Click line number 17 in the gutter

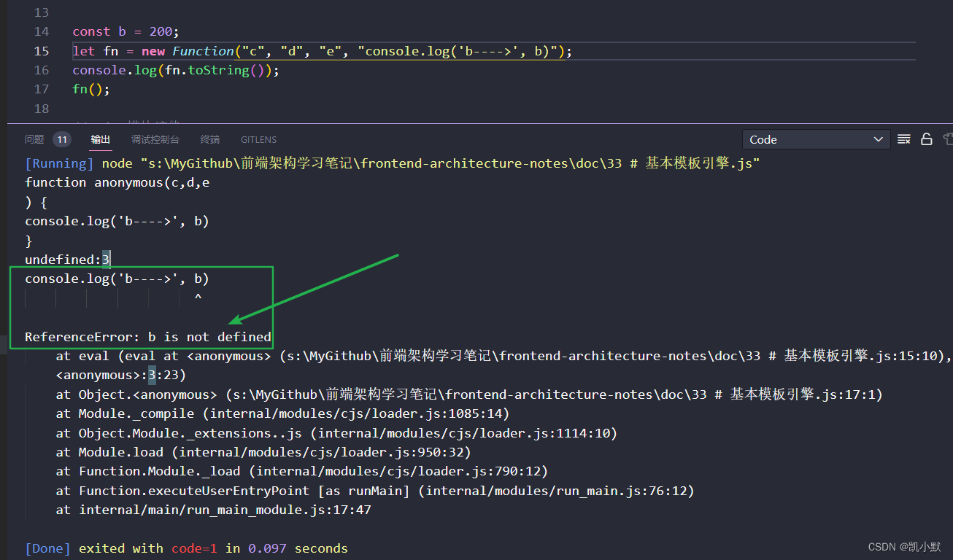tap(42, 89)
